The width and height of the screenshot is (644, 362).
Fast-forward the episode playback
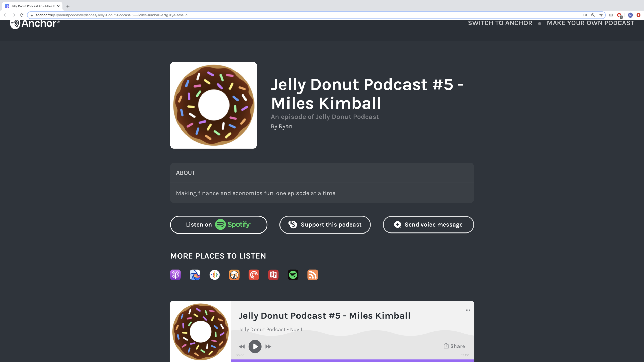(268, 347)
